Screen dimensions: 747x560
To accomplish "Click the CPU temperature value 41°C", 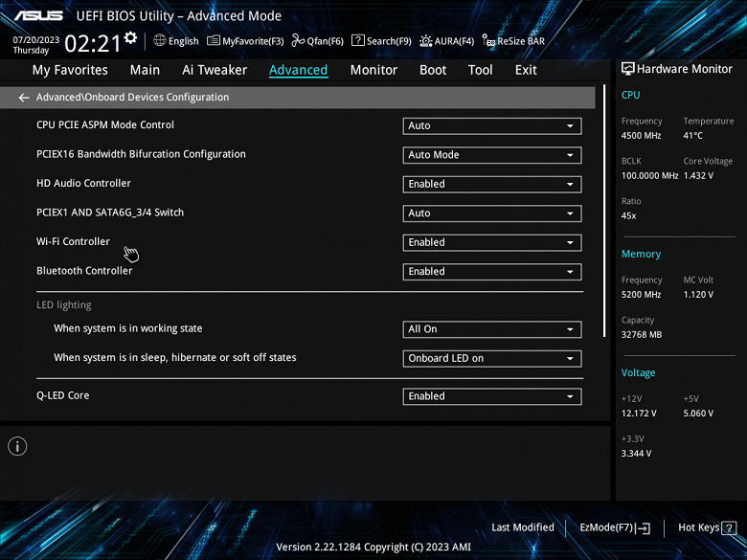I will coord(692,136).
